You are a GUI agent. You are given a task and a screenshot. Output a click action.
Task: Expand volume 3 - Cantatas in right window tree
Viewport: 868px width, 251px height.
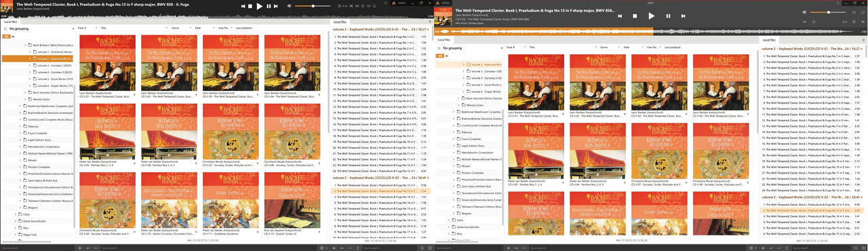[x=464, y=71]
